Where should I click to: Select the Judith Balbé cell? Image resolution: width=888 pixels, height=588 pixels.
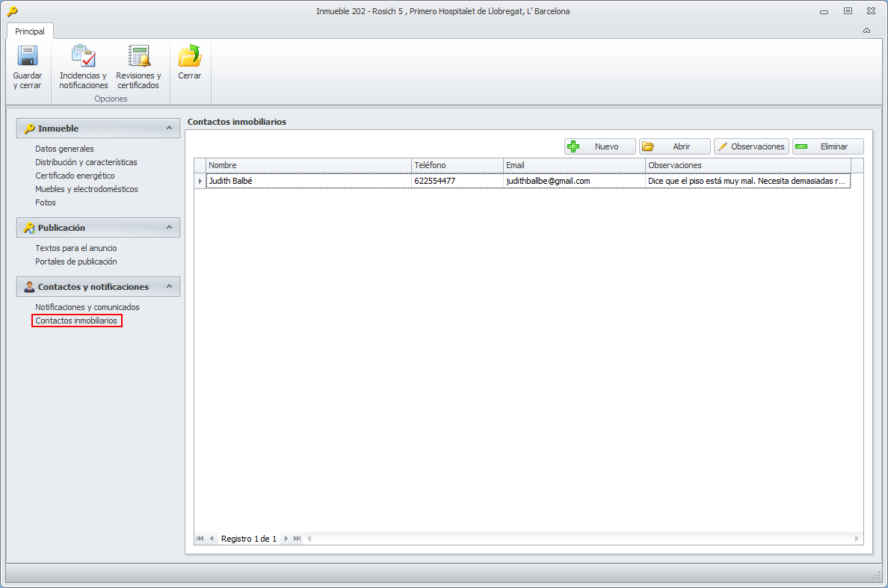tap(309, 181)
